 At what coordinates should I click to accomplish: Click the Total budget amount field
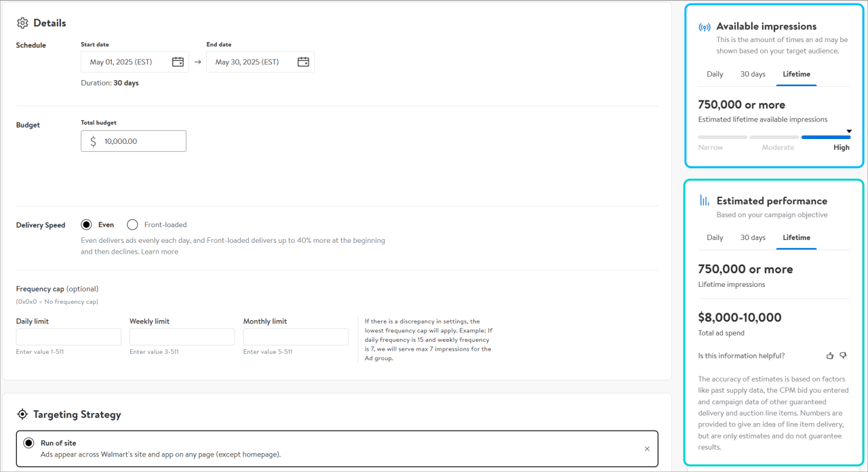pos(136,140)
